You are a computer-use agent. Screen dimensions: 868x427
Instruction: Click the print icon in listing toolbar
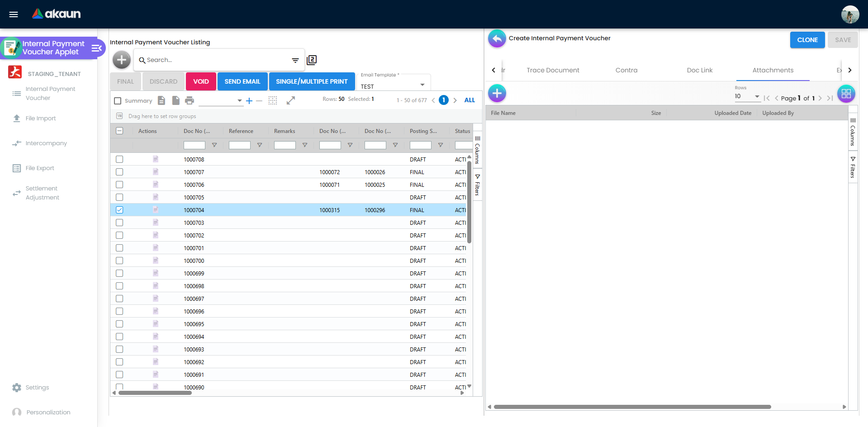pyautogui.click(x=190, y=100)
